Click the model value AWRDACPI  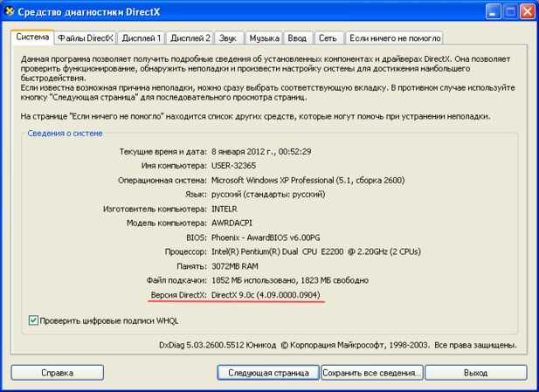[231, 223]
